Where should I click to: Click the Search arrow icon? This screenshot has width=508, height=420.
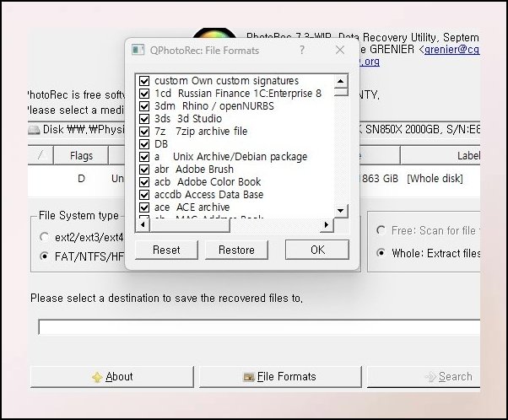[430, 377]
